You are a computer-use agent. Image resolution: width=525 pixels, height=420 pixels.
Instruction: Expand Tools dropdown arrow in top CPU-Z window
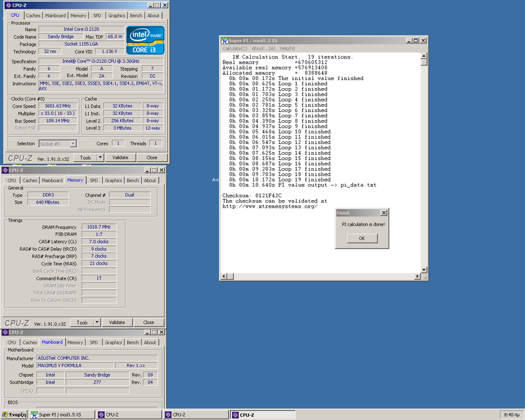click(100, 157)
